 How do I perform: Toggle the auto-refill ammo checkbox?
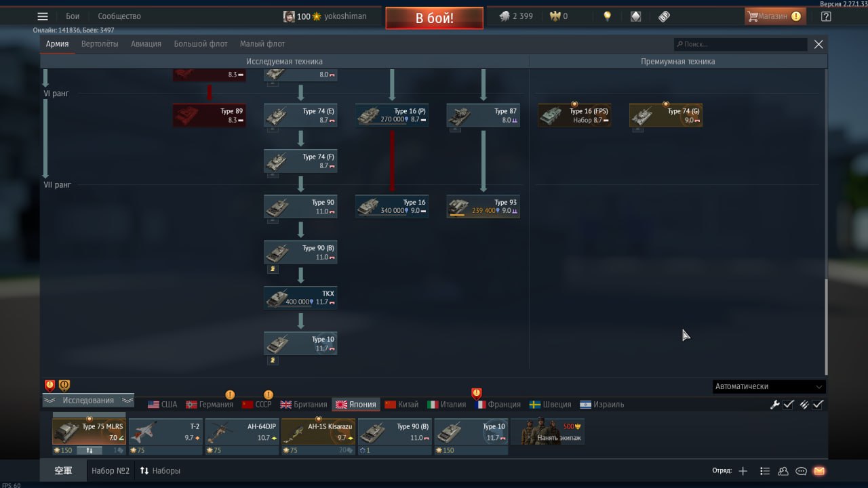click(x=818, y=405)
